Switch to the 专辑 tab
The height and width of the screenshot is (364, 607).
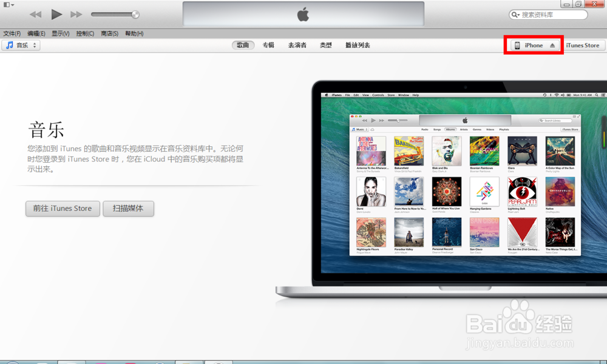(x=268, y=45)
